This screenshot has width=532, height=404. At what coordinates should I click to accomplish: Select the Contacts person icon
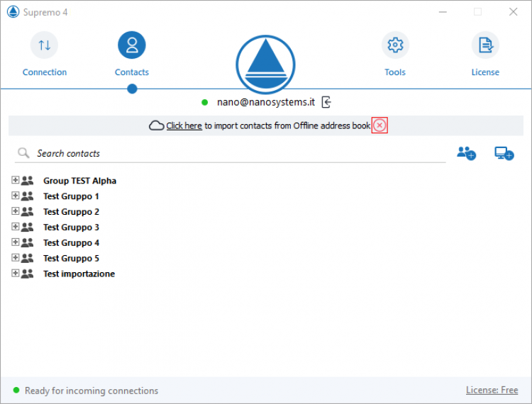132,45
